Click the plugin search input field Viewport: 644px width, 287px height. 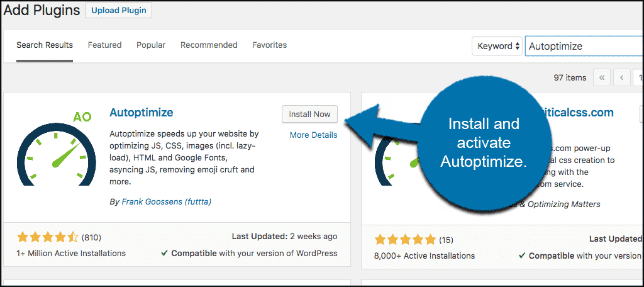582,46
